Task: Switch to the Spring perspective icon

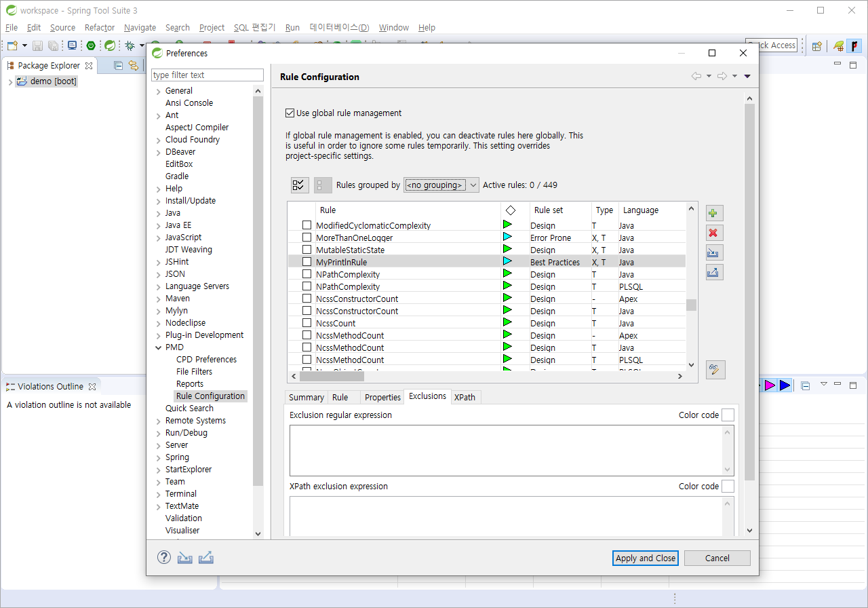Action: tap(839, 46)
